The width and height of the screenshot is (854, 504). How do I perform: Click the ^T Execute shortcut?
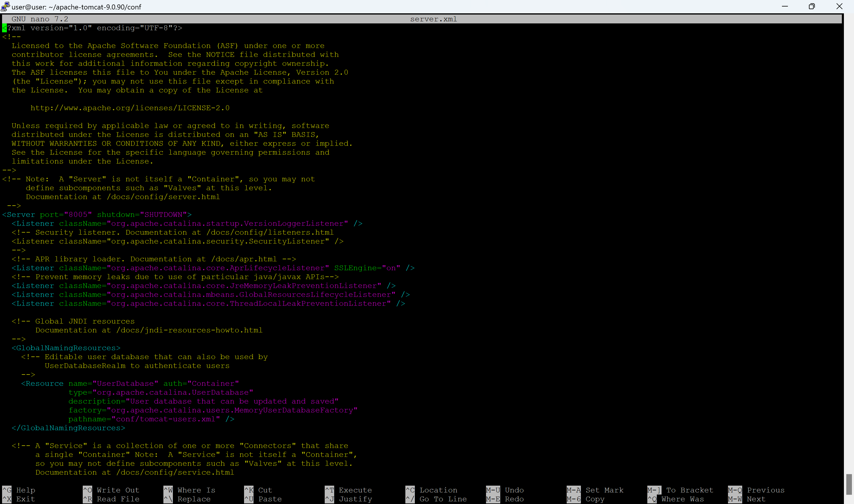click(349, 490)
